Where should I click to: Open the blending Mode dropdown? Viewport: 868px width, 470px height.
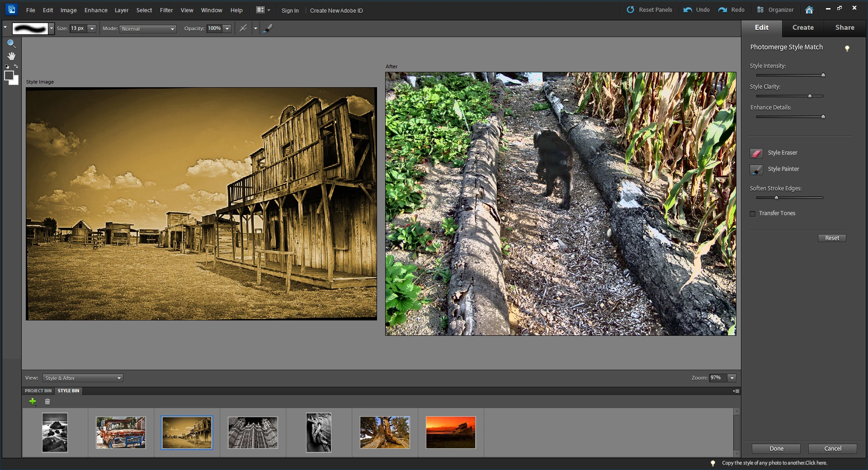coord(148,29)
